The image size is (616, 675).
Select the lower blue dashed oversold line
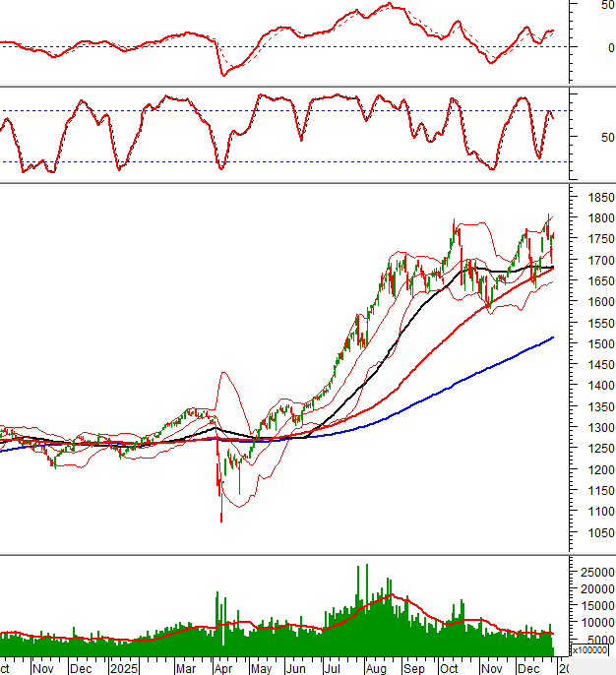[295, 161]
